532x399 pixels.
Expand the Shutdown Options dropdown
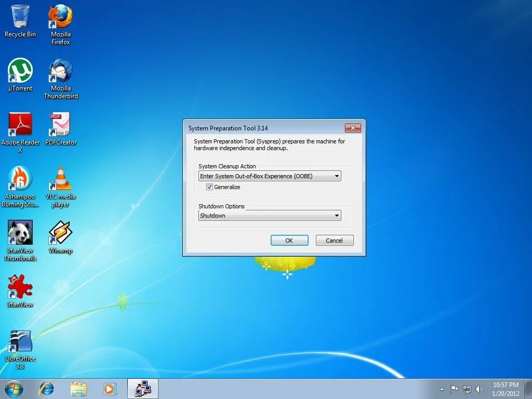tap(270, 216)
